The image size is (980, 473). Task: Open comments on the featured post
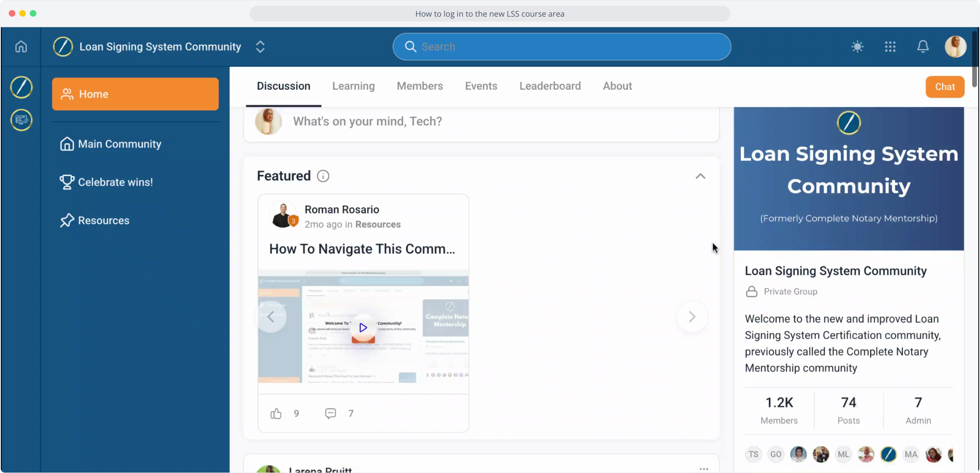(331, 413)
